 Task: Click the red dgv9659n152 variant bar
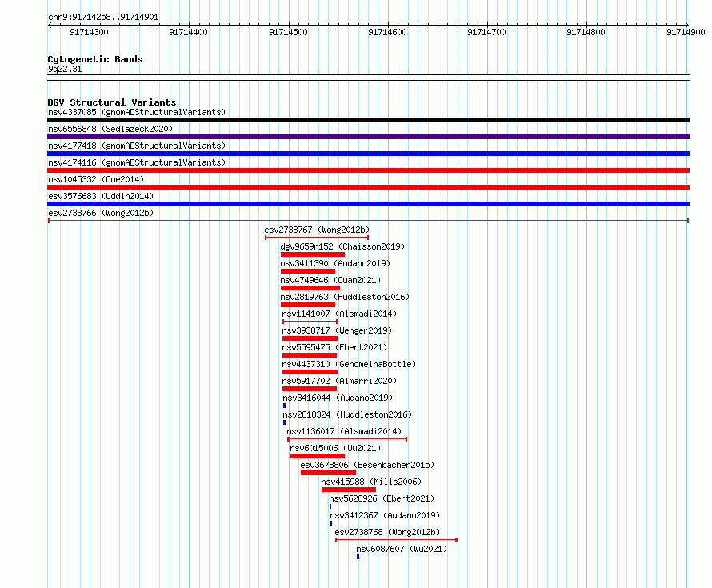coord(313,254)
